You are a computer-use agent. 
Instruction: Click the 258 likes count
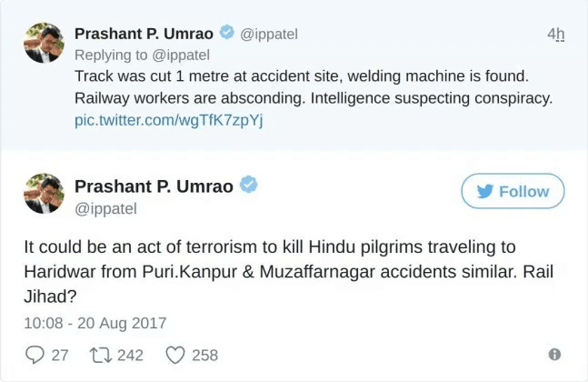click(x=204, y=355)
